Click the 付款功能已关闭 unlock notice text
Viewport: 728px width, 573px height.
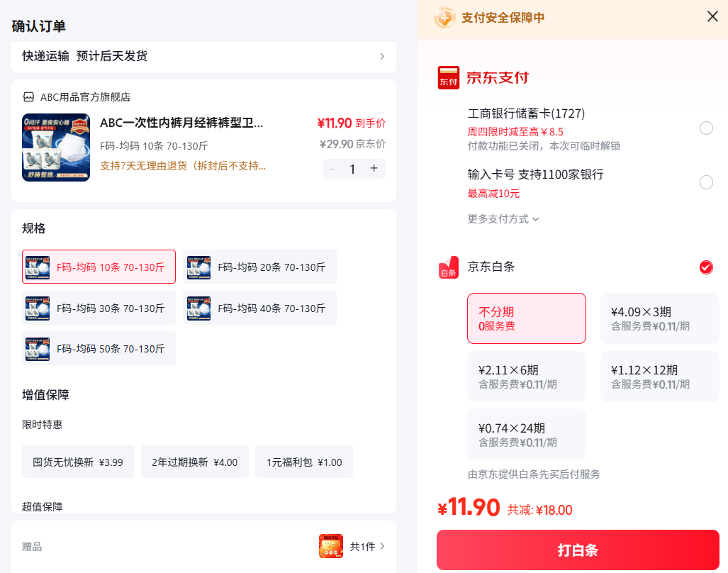[x=544, y=146]
